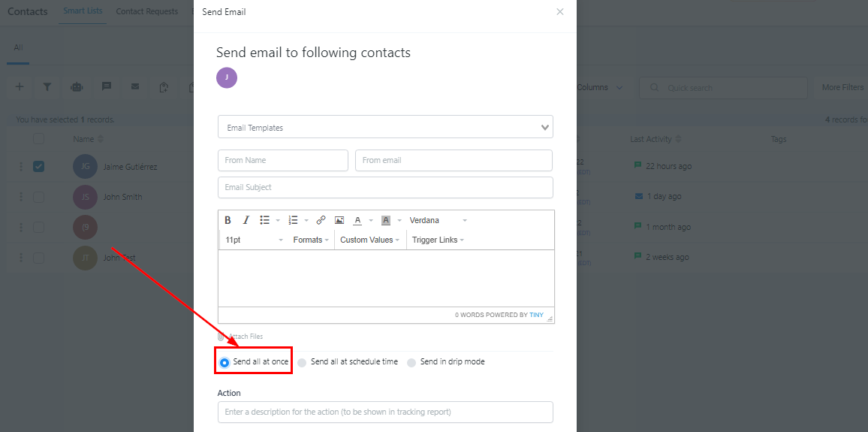Image resolution: width=868 pixels, height=432 pixels.
Task: Insert a numbered list
Action: tap(293, 220)
